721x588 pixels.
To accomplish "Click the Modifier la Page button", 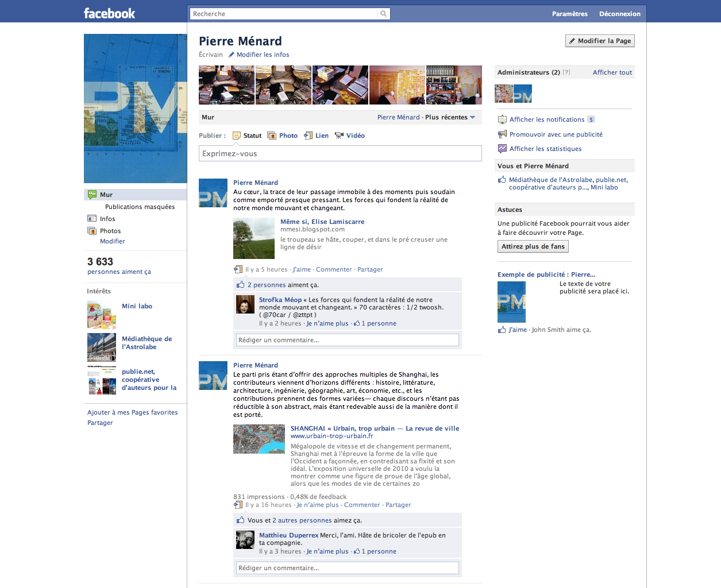I will coord(600,41).
